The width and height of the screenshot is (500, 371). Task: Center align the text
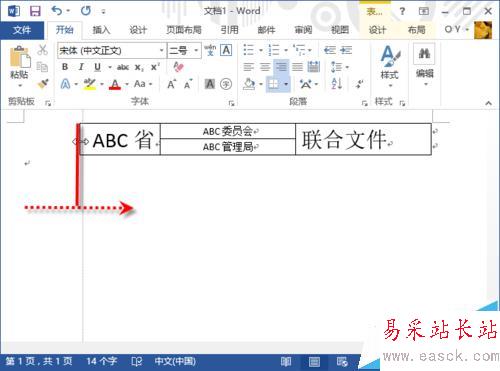(265, 67)
